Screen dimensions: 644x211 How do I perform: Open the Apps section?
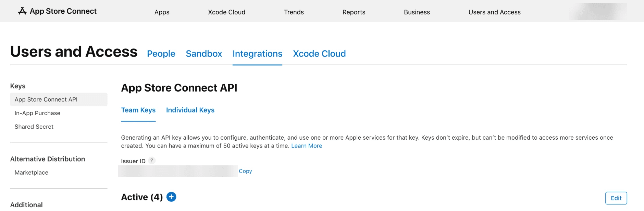(x=162, y=12)
